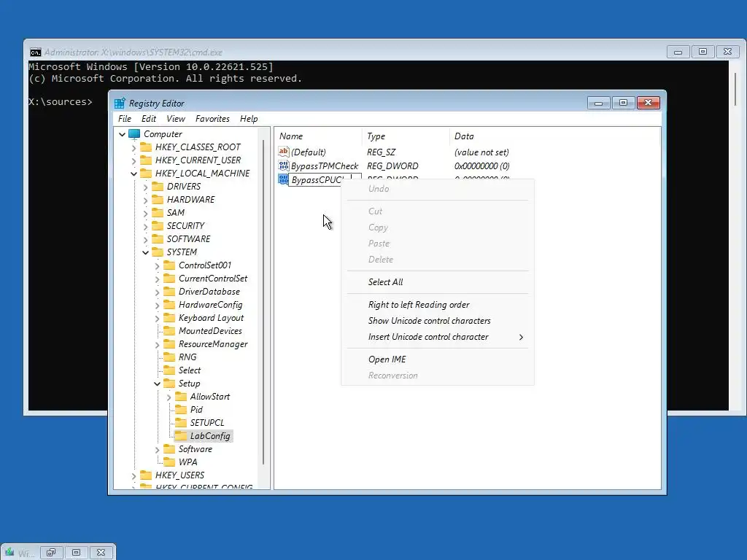Open the Favorites menu
The height and width of the screenshot is (560, 747).
(212, 119)
